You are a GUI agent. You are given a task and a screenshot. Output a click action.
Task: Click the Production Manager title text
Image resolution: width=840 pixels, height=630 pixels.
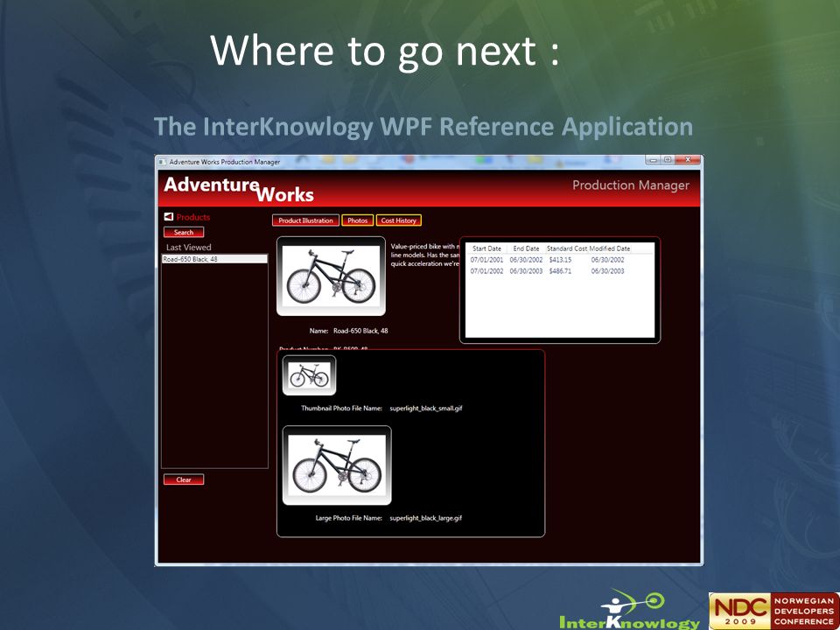631,185
